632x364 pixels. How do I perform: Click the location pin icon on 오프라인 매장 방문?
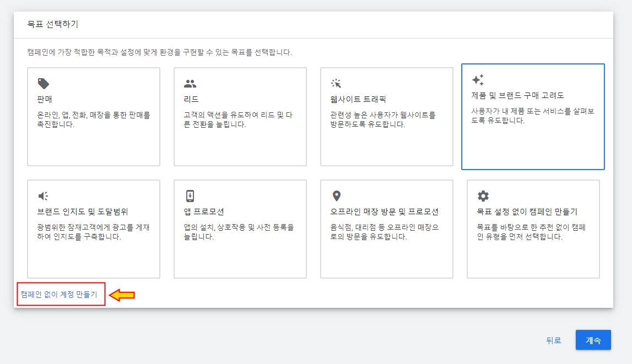click(x=337, y=195)
